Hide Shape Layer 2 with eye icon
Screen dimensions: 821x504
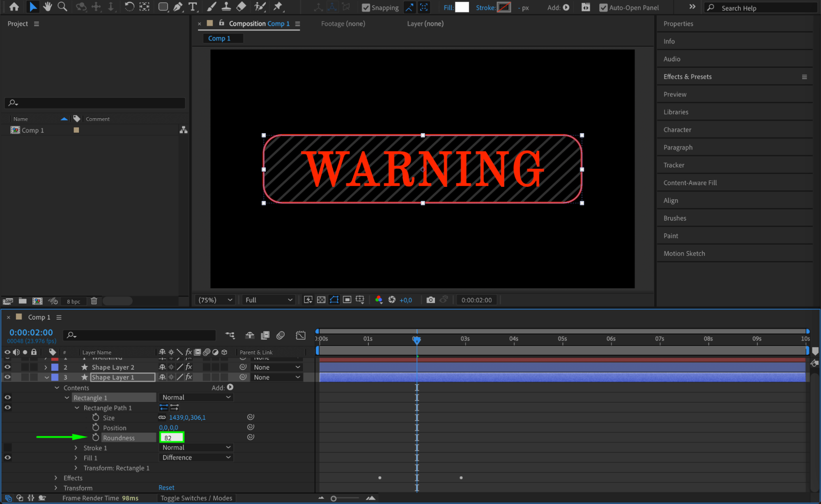click(7, 367)
